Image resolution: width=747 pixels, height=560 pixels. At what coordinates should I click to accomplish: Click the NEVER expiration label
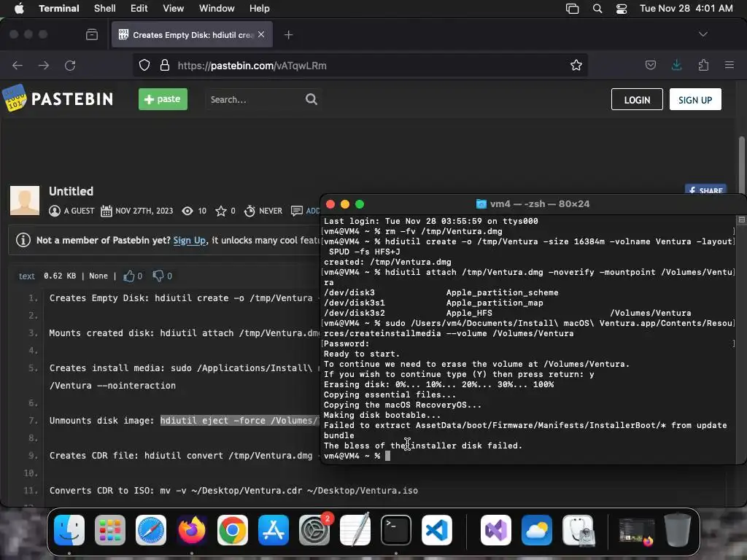pos(271,211)
